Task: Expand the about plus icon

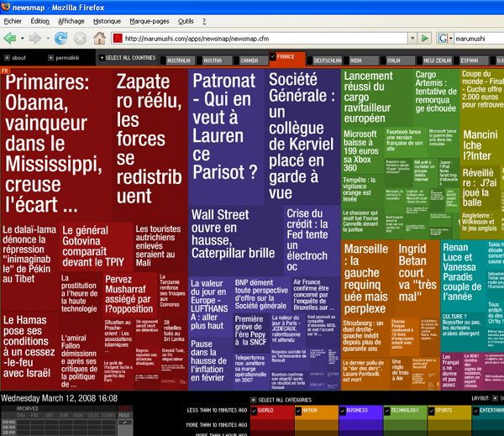Action: [x=7, y=58]
